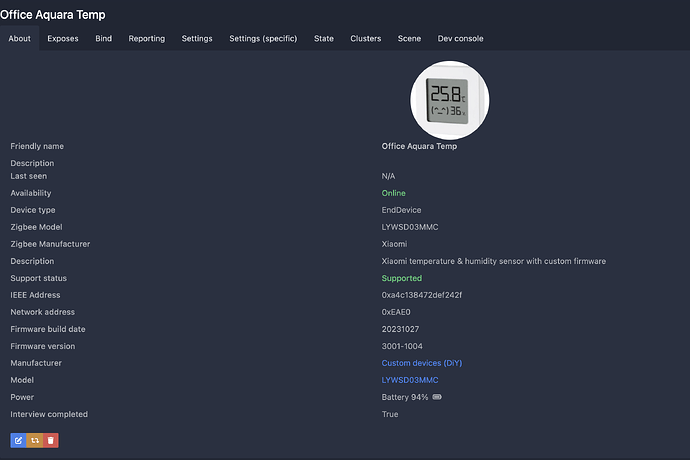Click the Office Aquara Temp page heading

[x=53, y=15]
